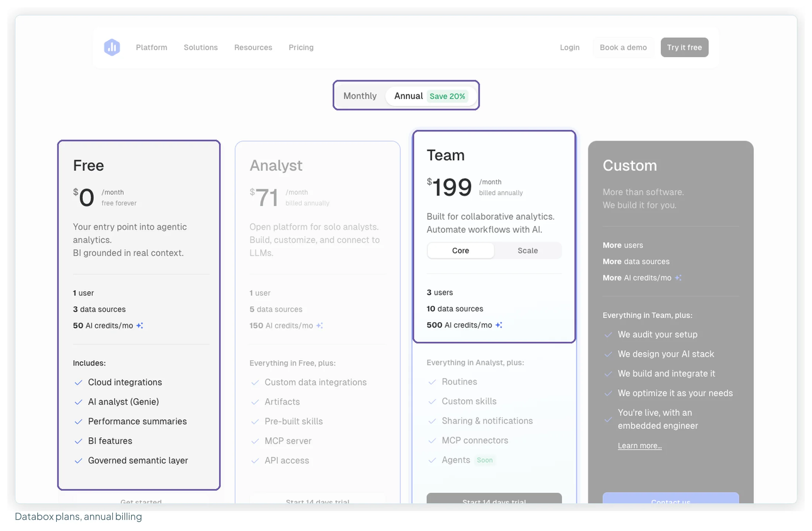Click checkmark icon beside MCP server
The height and width of the screenshot is (531, 812).
pos(255,441)
